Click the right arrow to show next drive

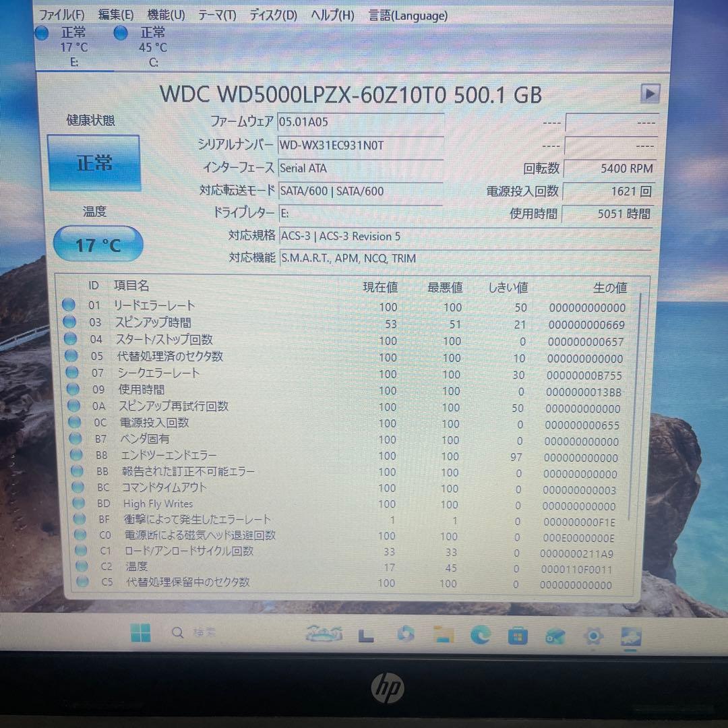(649, 94)
